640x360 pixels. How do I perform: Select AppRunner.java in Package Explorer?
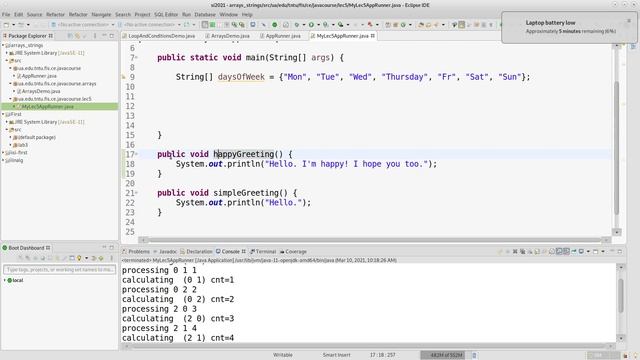point(38,76)
